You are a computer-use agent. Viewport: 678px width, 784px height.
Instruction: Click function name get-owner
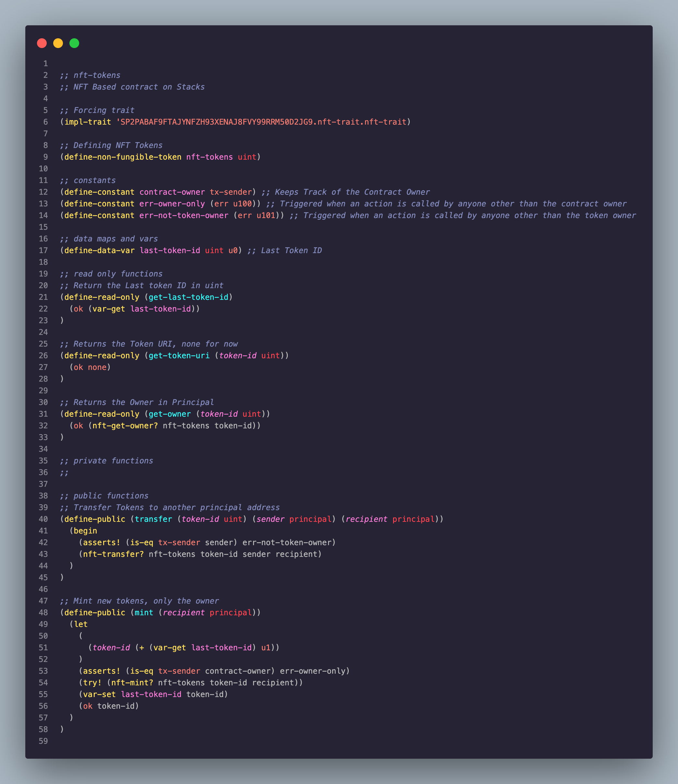pyautogui.click(x=170, y=414)
